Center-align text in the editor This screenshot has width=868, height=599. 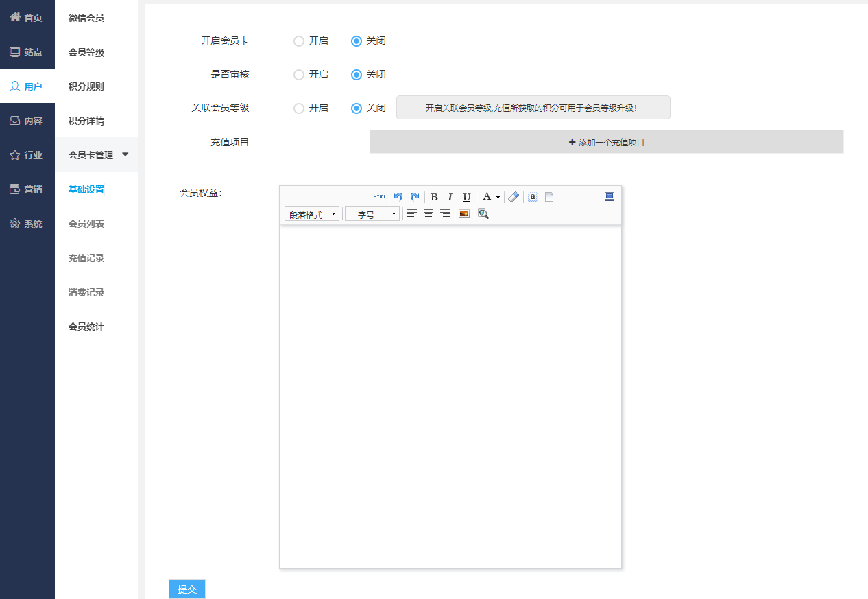(429, 213)
